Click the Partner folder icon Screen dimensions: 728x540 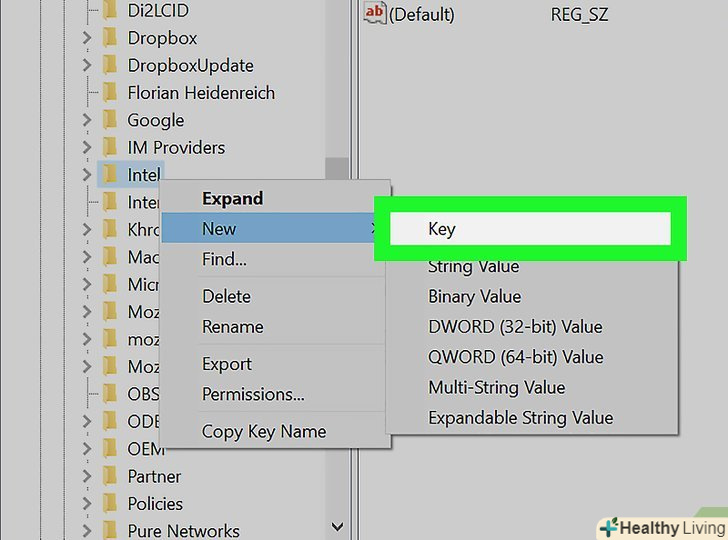(110, 476)
